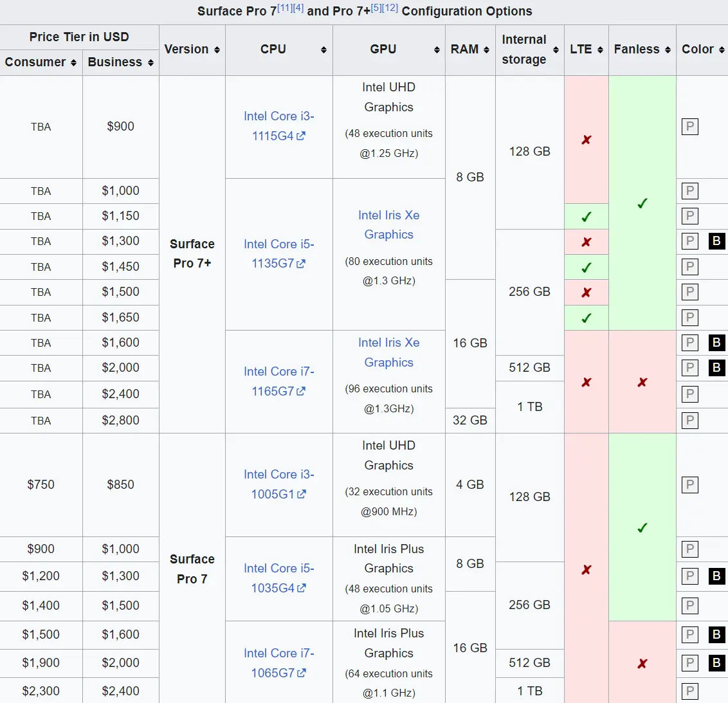Screen dimensions: 728x703
Task: Click the '$2,800' business price cell
Action: (121, 420)
